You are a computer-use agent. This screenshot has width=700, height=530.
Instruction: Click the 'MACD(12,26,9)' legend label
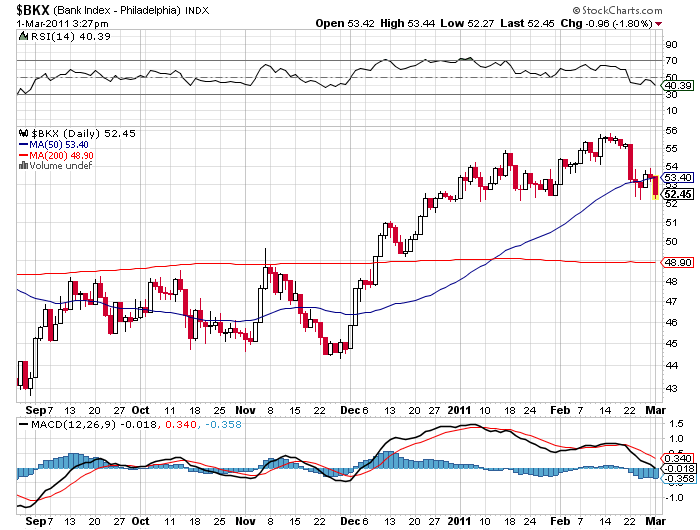pos(73,424)
